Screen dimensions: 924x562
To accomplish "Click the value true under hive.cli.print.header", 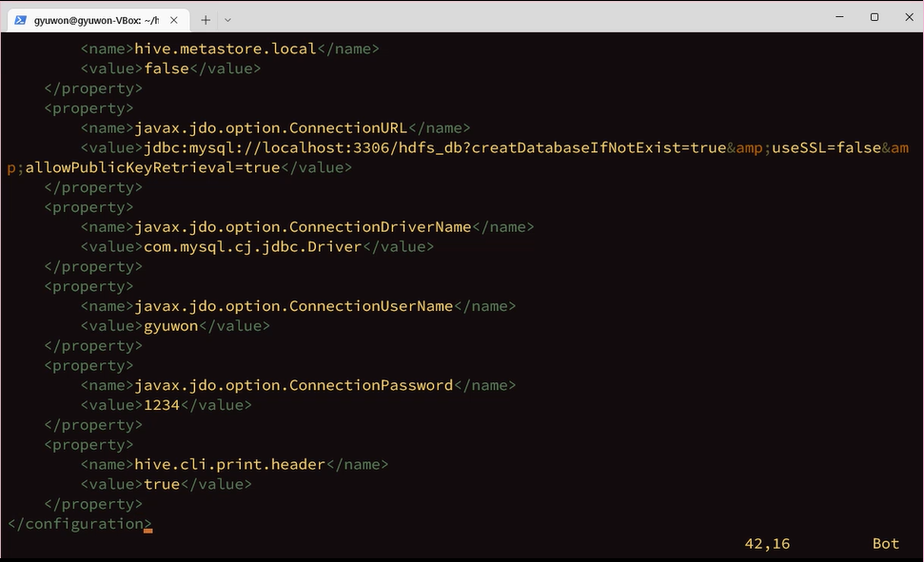I will 162,484.
